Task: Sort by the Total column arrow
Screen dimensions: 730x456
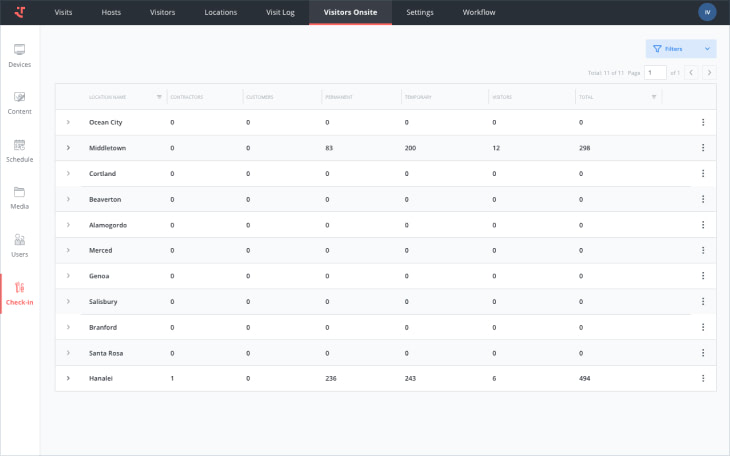Action: pyautogui.click(x=654, y=97)
